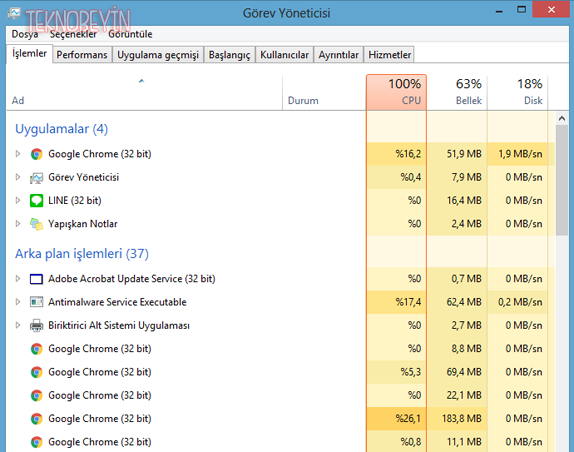Expand the Google Chrome app under Uygulamalar
The image size is (574, 452).
tap(18, 154)
